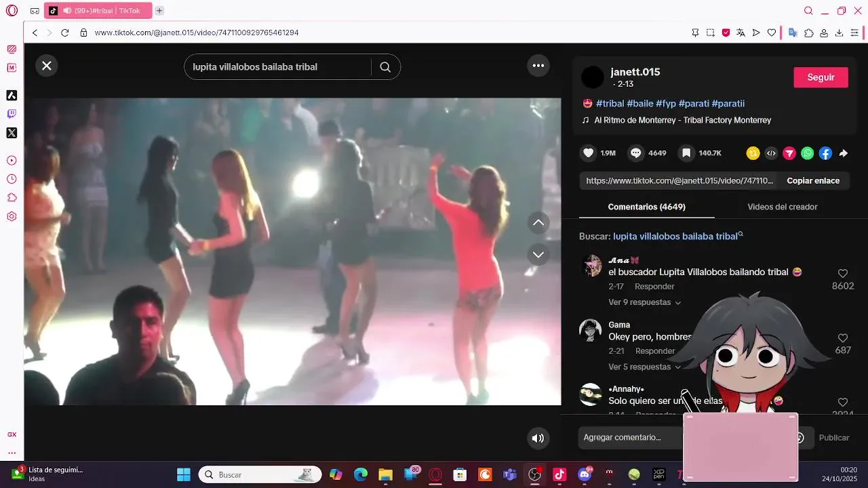The width and height of the screenshot is (868, 488).
Task: Close the TikTok video viewer with X
Action: coord(47,66)
